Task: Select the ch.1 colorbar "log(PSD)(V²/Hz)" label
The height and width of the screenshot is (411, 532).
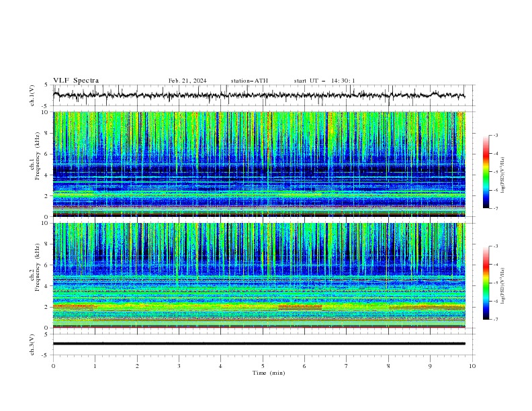Action: point(503,175)
